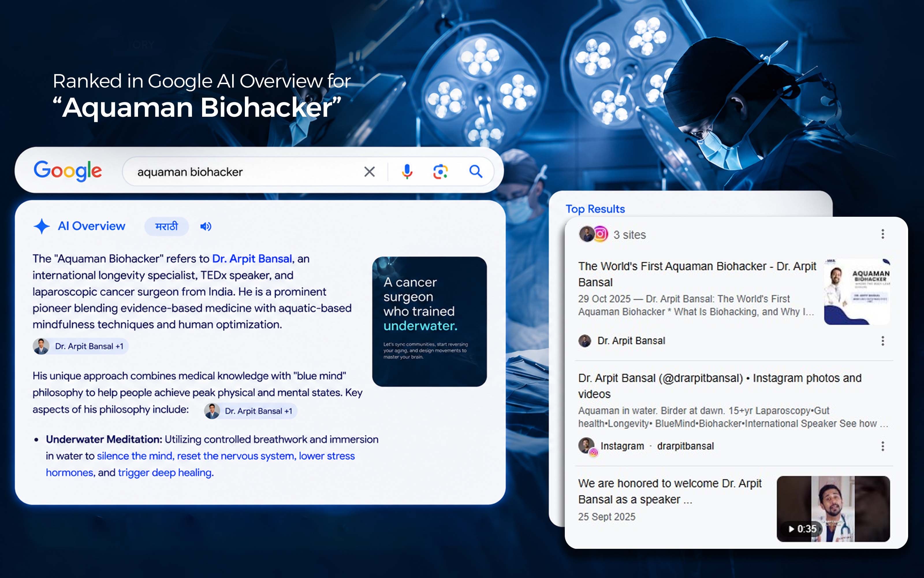This screenshot has width=924, height=578.
Task: Click the Google logo
Action: click(x=68, y=171)
